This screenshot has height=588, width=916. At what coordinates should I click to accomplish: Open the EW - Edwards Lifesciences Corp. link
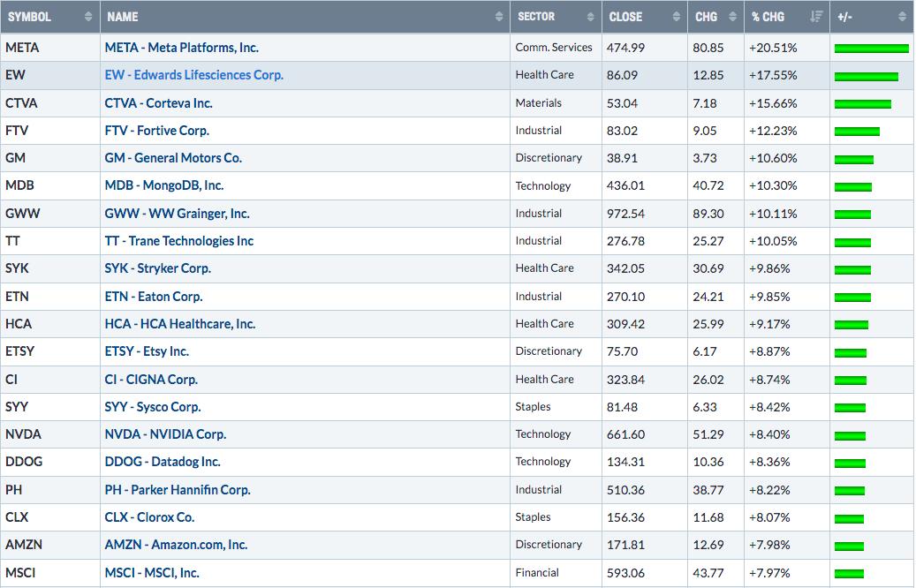tap(193, 75)
